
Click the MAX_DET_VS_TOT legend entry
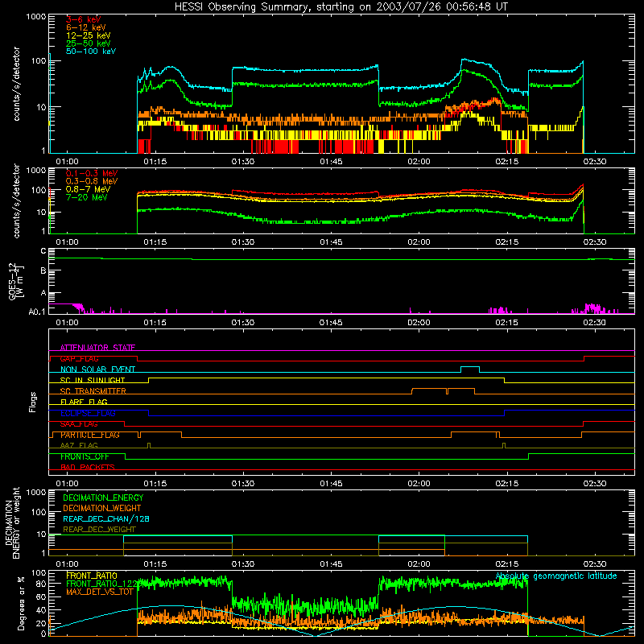(100, 592)
